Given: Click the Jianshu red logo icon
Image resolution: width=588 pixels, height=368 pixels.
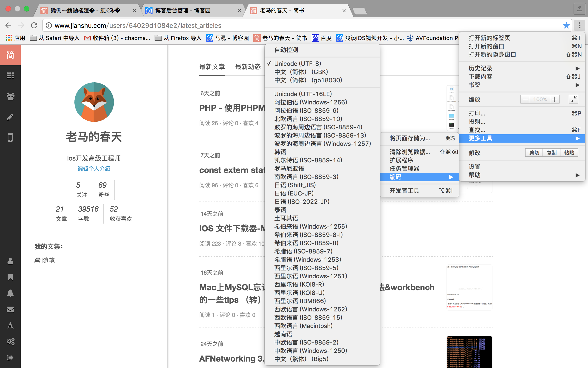Looking at the screenshot, I should click(10, 55).
